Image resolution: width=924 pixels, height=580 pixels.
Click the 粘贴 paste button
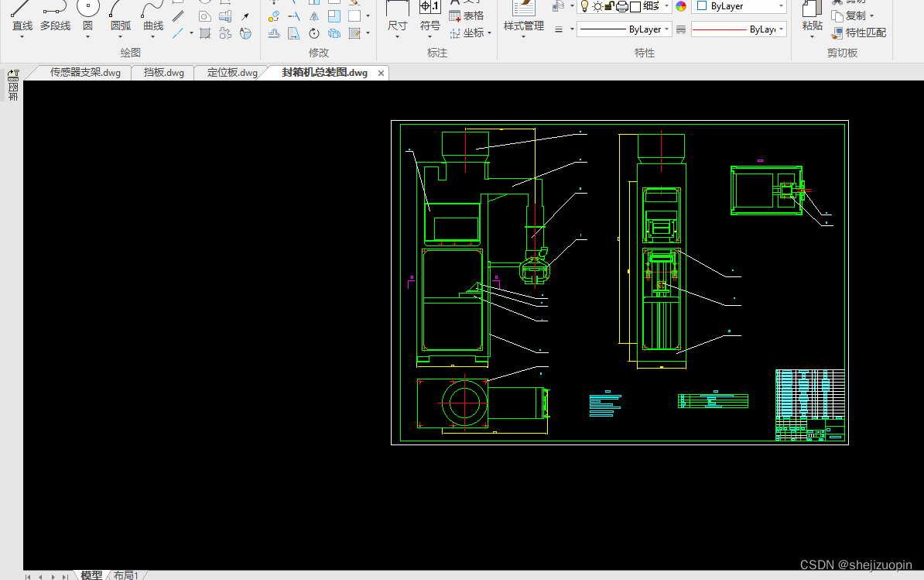click(812, 16)
